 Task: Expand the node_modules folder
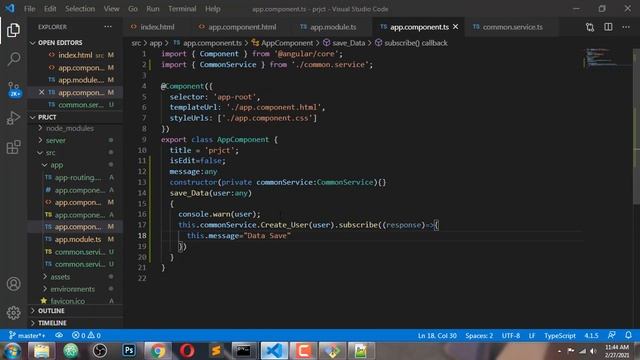click(76, 128)
